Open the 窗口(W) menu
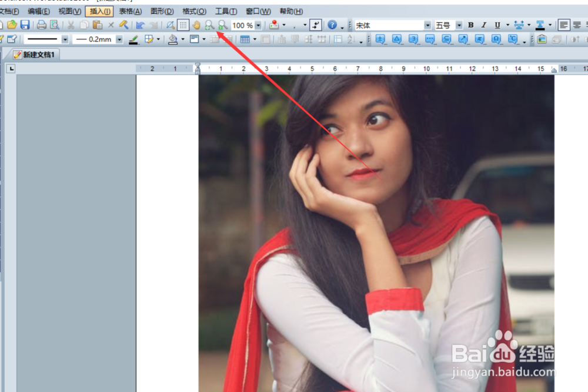588x392 pixels. click(258, 11)
